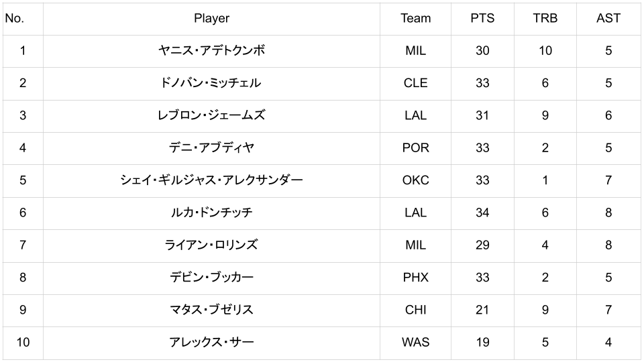Image resolution: width=644 pixels, height=362 pixels.
Task: Select the WAS team cell
Action: (x=415, y=343)
